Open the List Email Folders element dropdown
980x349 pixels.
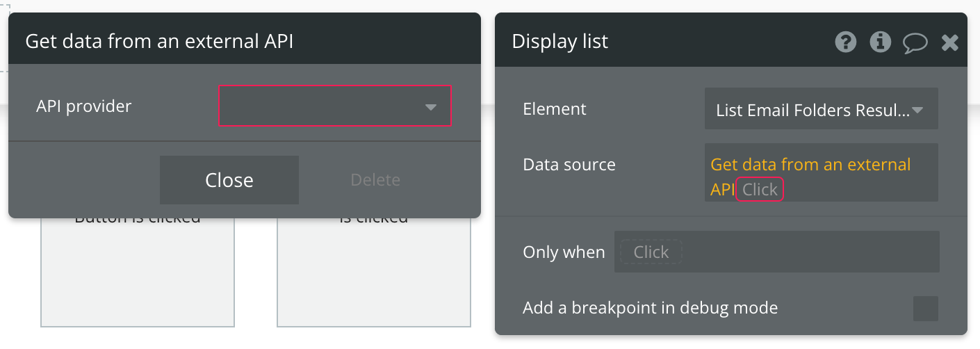(821, 109)
